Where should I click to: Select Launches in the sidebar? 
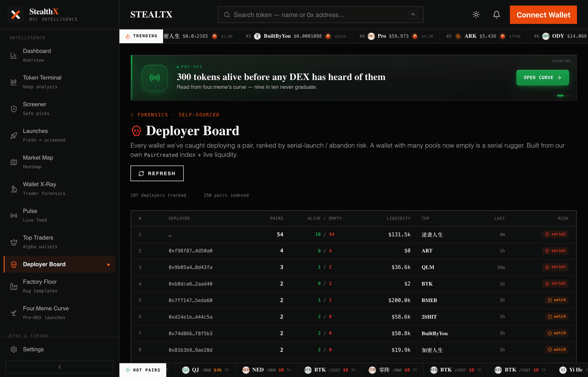point(60,135)
